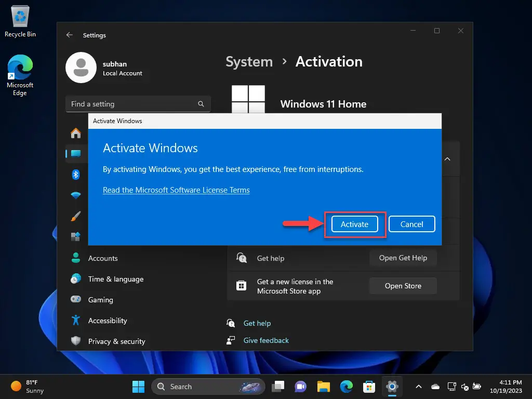
Task: Click the subhan user avatar
Action: [81, 68]
